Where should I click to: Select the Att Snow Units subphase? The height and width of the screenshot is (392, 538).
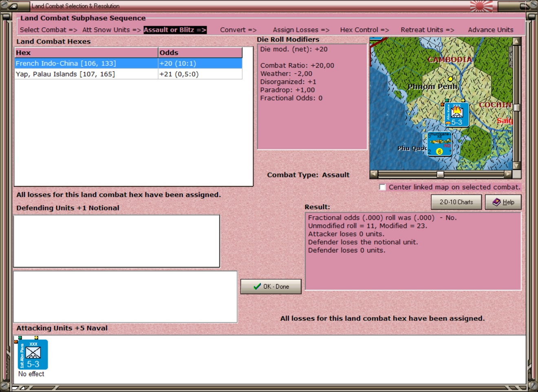[x=111, y=30]
